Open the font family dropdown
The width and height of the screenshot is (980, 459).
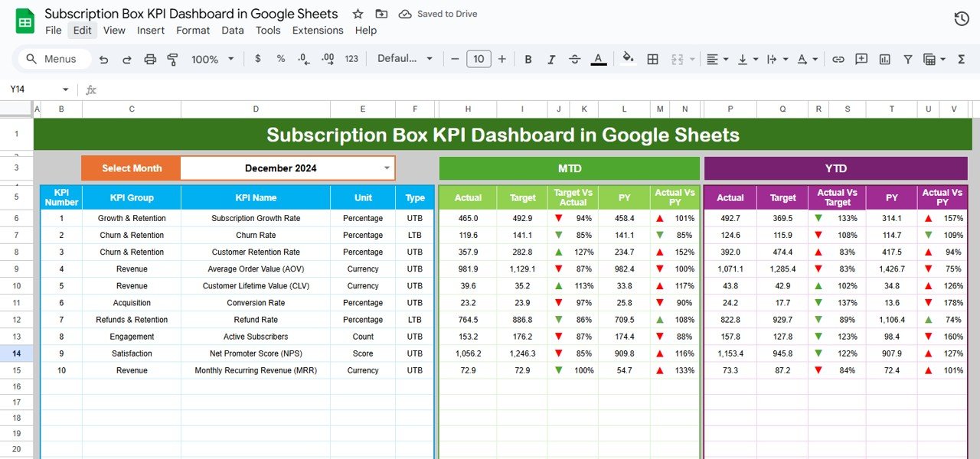click(x=405, y=59)
